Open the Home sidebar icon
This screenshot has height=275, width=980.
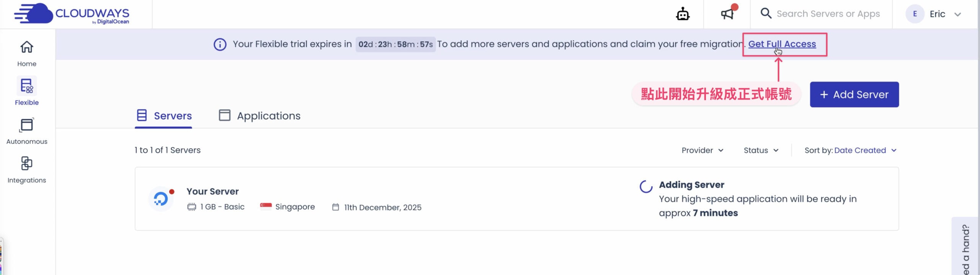(x=27, y=53)
